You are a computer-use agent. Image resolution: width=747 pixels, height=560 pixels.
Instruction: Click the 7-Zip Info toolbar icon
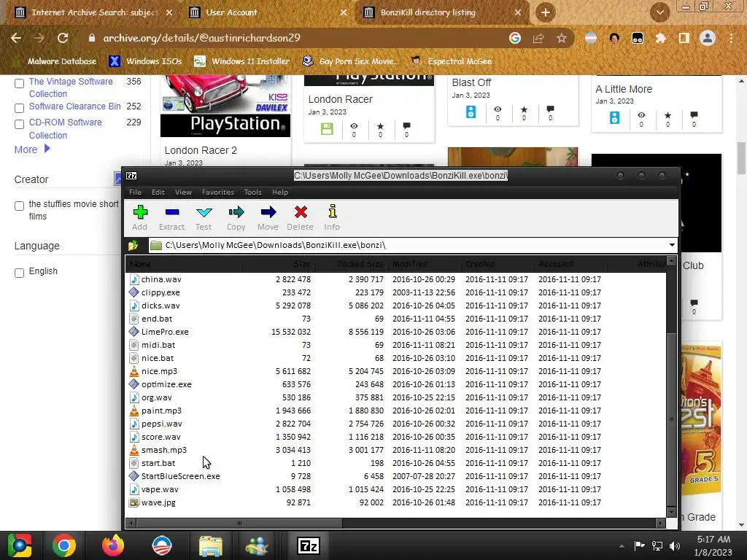coord(332,212)
